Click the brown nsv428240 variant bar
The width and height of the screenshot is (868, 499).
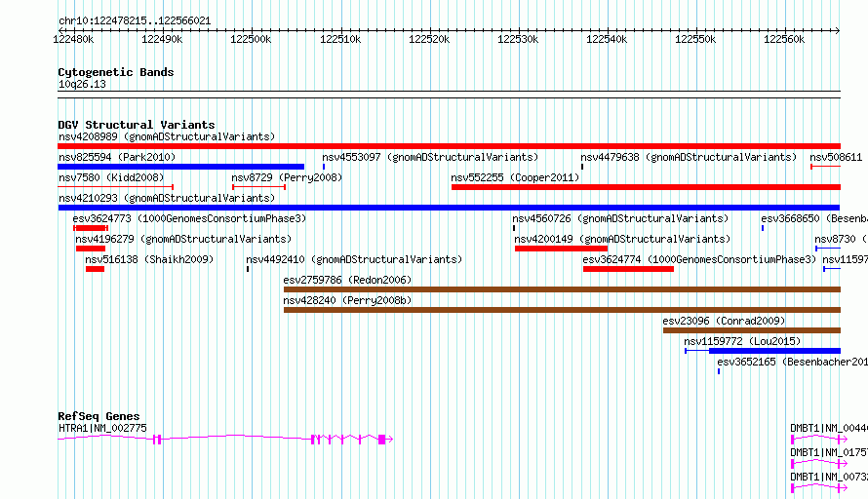point(562,310)
